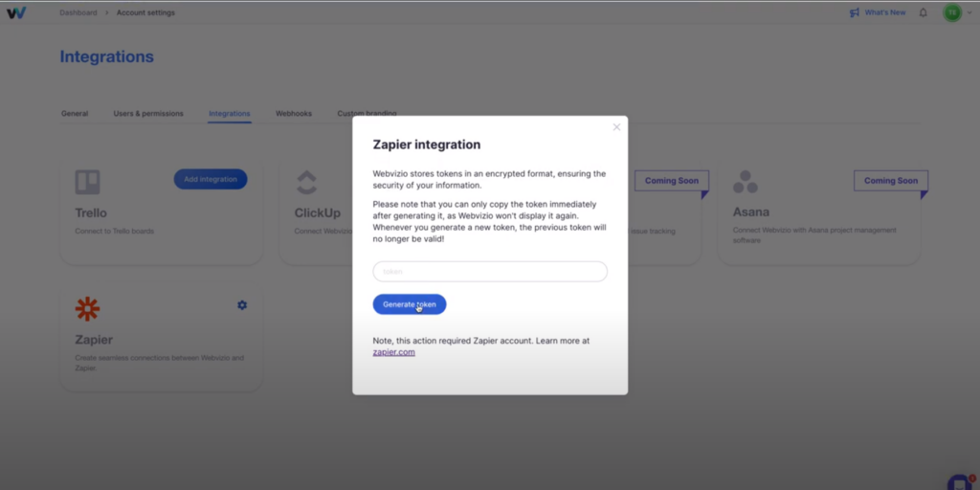Select the Integrations tab
Image resolution: width=980 pixels, height=490 pixels.
(x=230, y=114)
